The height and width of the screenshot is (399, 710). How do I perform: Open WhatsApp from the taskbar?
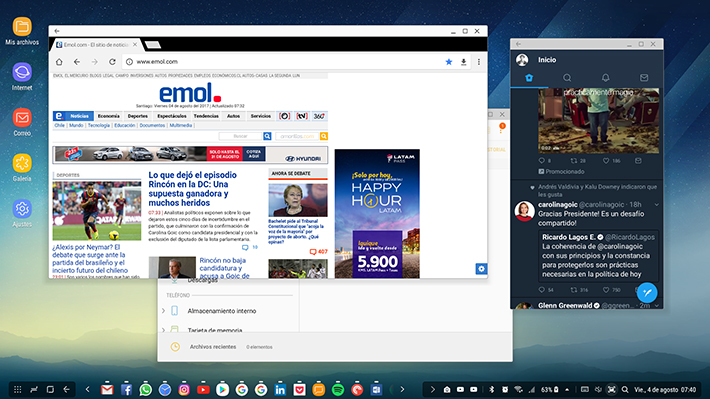tap(145, 389)
